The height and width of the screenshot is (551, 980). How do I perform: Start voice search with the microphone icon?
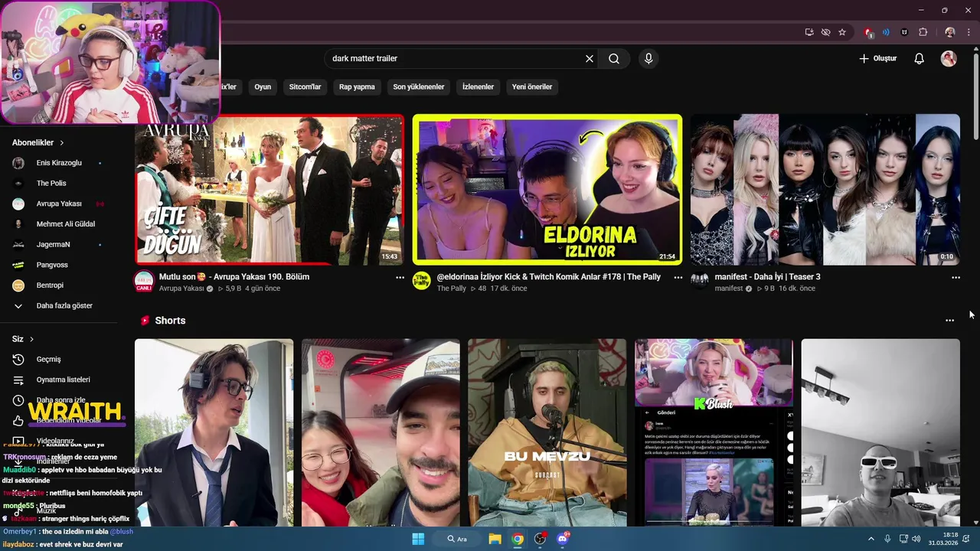point(648,58)
